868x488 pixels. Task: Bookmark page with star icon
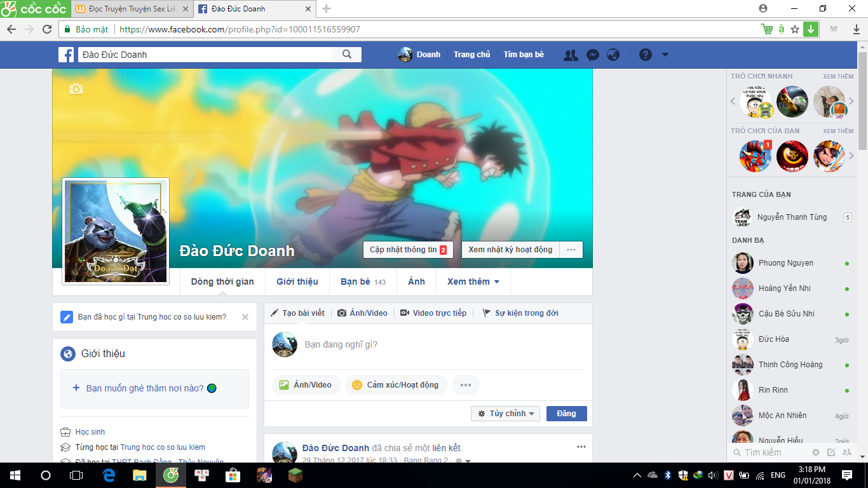point(795,29)
